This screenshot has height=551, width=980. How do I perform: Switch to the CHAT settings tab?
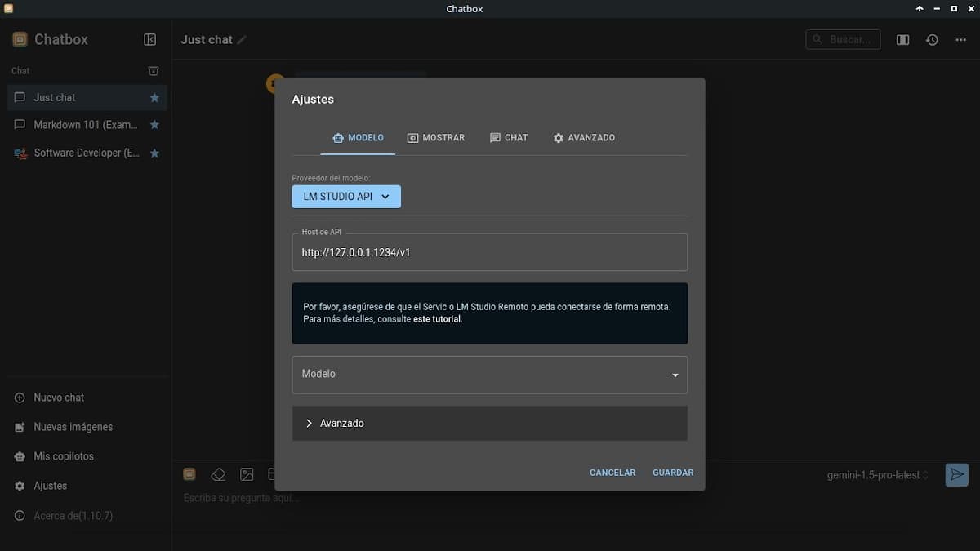pos(509,138)
